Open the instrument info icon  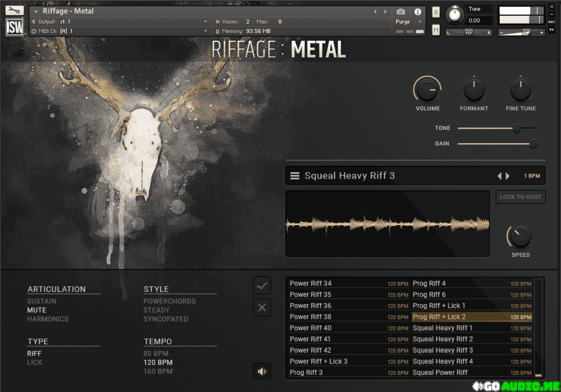[x=418, y=12]
